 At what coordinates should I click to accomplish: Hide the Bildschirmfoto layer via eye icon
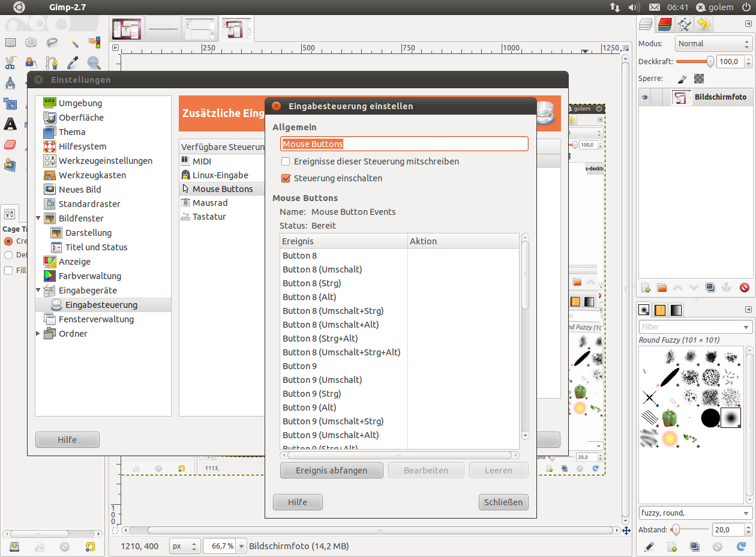click(x=645, y=98)
